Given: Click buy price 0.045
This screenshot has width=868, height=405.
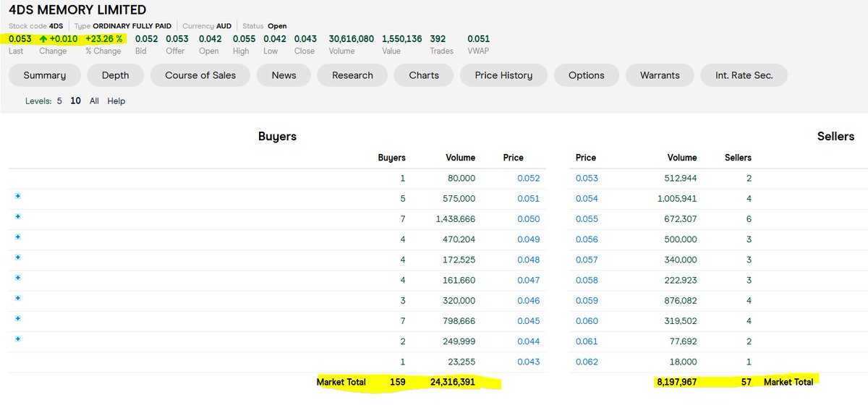Looking at the screenshot, I should pyautogui.click(x=529, y=320).
